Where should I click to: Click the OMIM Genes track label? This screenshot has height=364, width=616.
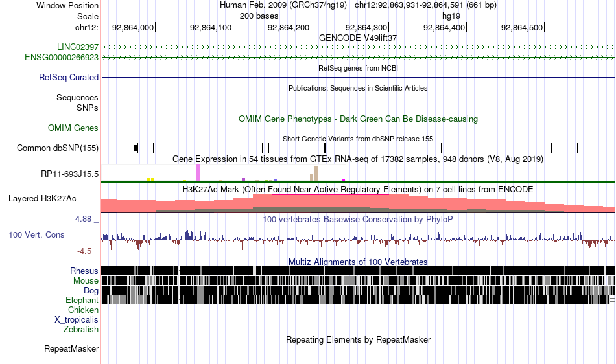(x=73, y=128)
